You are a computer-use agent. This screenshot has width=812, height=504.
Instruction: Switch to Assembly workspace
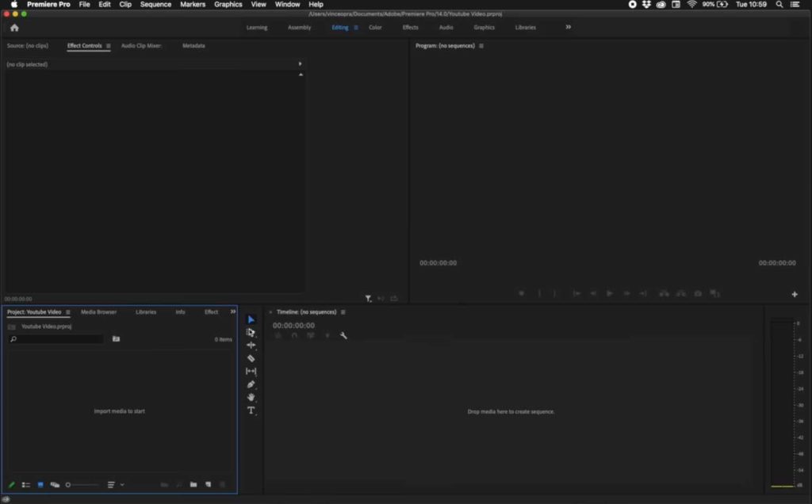tap(299, 28)
